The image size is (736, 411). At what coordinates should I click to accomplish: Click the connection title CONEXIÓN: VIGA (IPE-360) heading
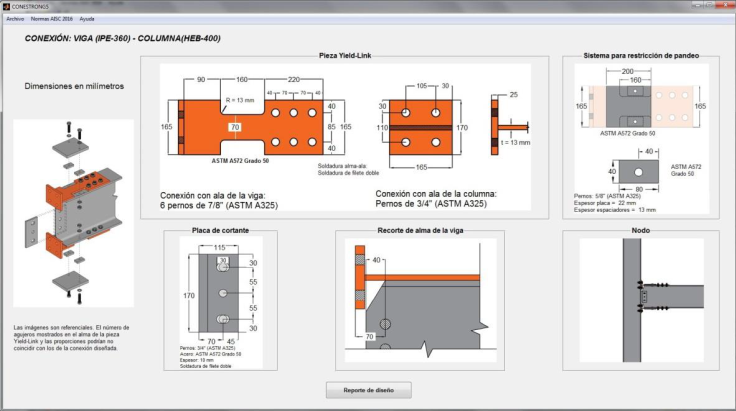tap(122, 39)
